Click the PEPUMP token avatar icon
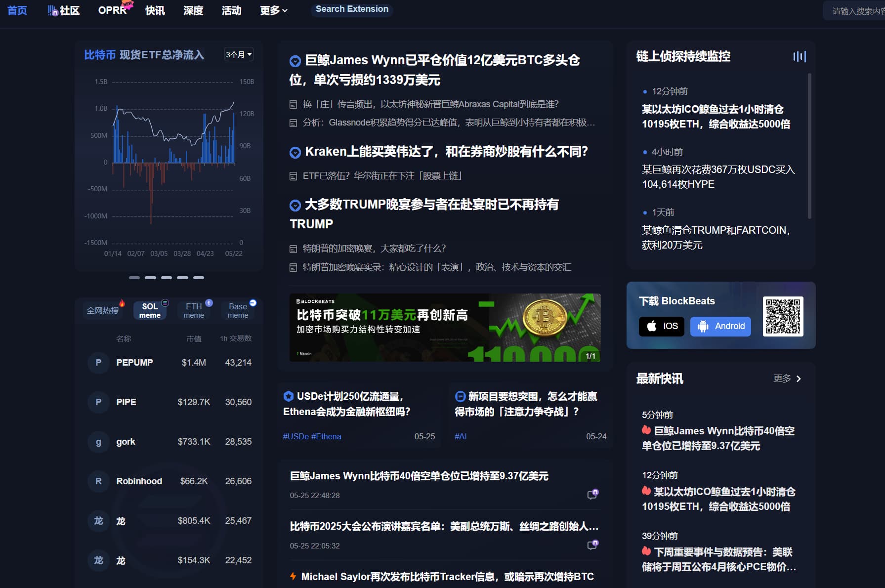The image size is (885, 588). [x=98, y=363]
